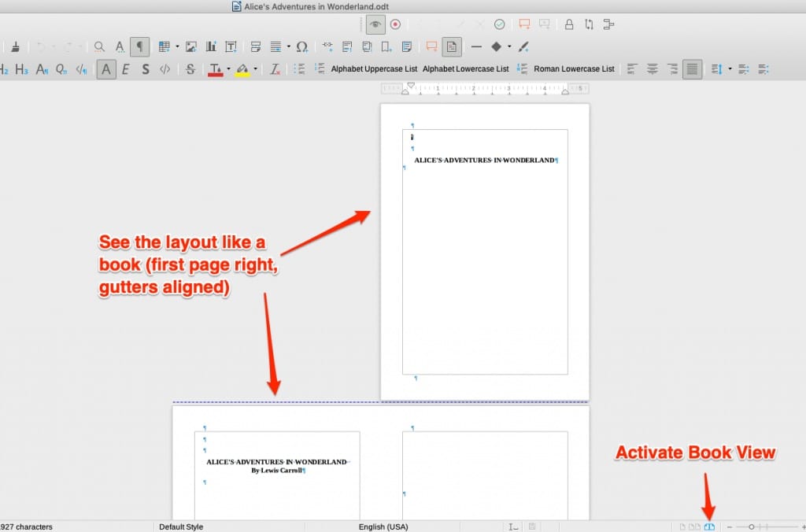Switch to single-page view in status bar

[683, 526]
